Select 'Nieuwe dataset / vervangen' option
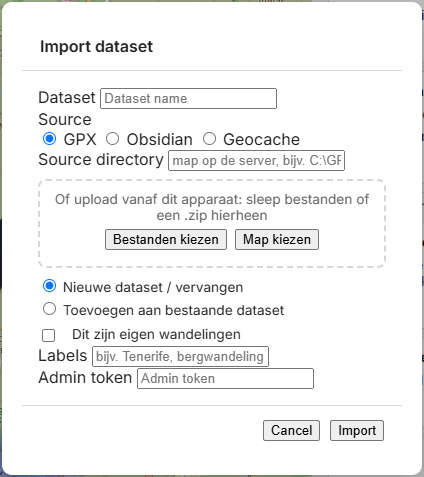The height and width of the screenshot is (477, 424). (x=49, y=286)
